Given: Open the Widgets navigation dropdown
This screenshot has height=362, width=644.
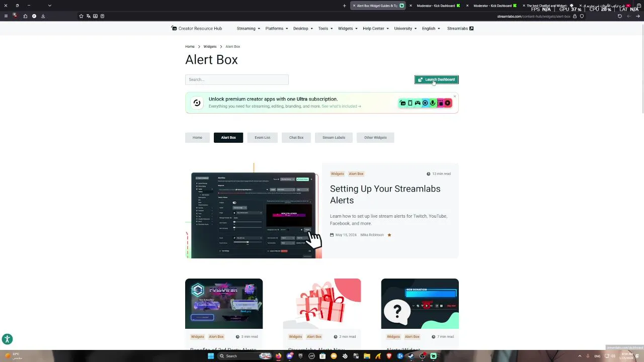Looking at the screenshot, I should [x=348, y=28].
